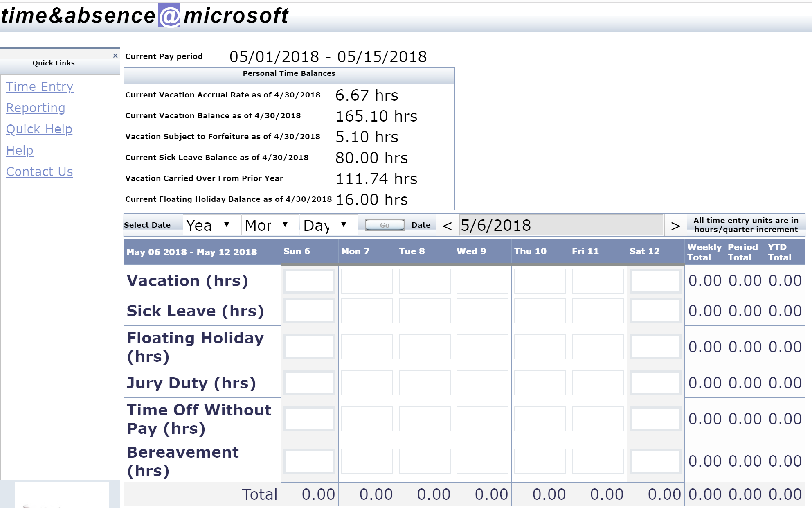Open the Contact Us page
Viewport: 812px width, 508px height.
[40, 172]
